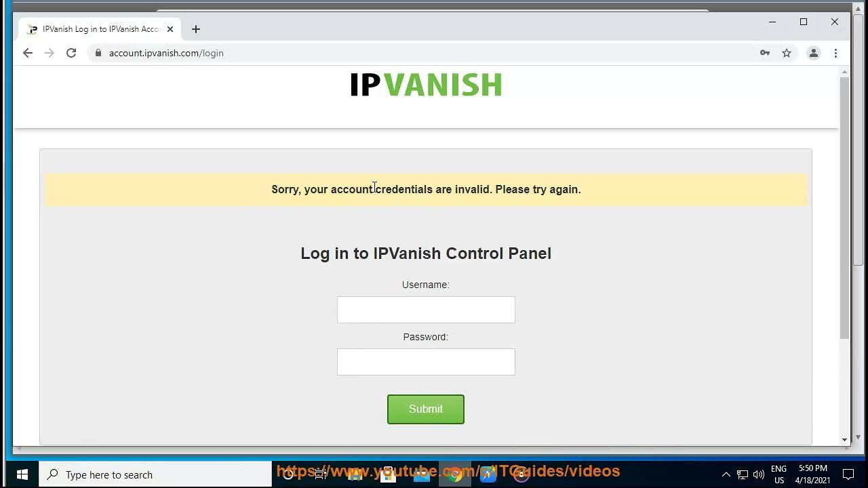Screen dimensions: 868x488
Task: Open the Windows notification center
Action: [848, 474]
